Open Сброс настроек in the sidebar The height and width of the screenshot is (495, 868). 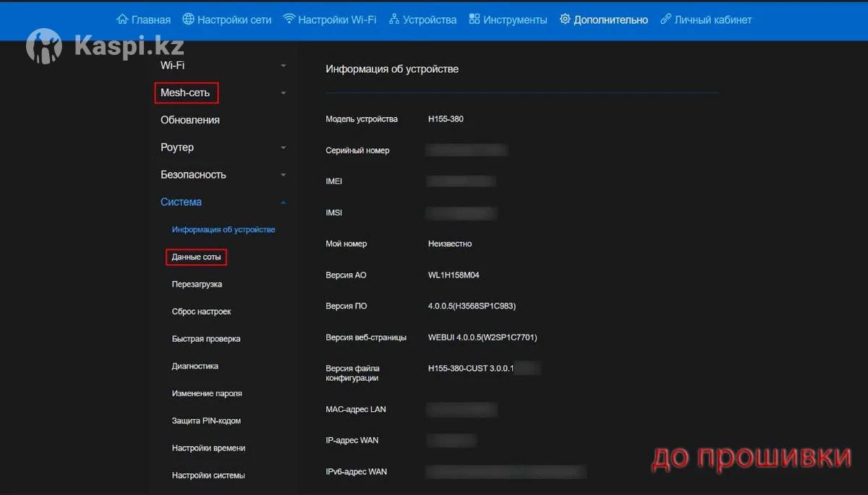pos(201,312)
